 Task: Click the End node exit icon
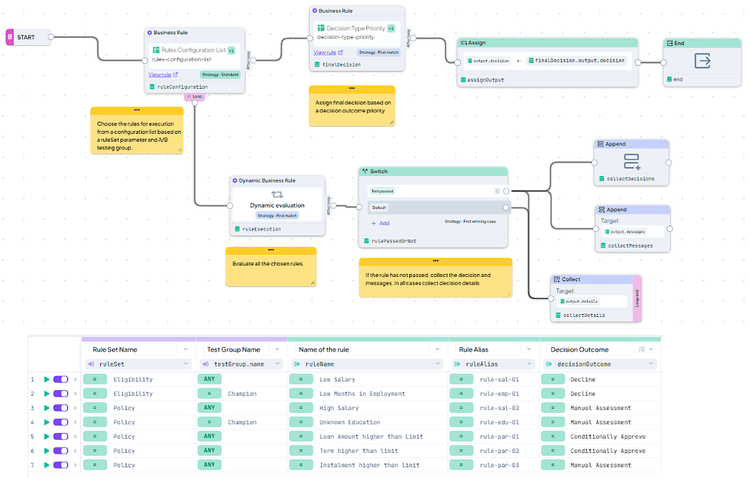(703, 61)
